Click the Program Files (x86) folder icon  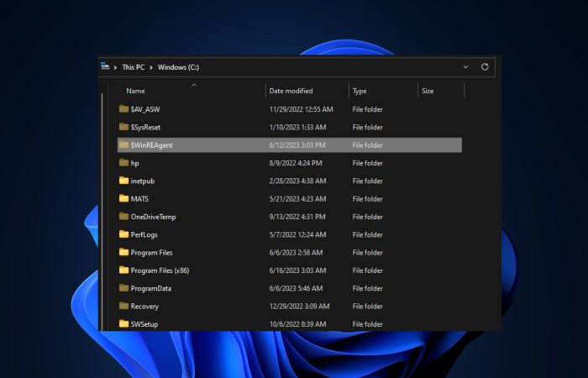[123, 270]
